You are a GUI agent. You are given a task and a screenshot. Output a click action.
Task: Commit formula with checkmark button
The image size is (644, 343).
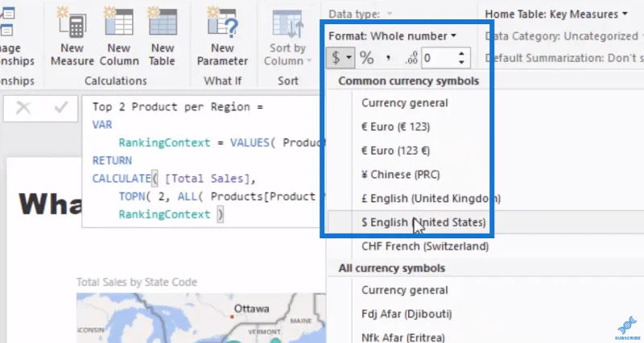coord(61,108)
